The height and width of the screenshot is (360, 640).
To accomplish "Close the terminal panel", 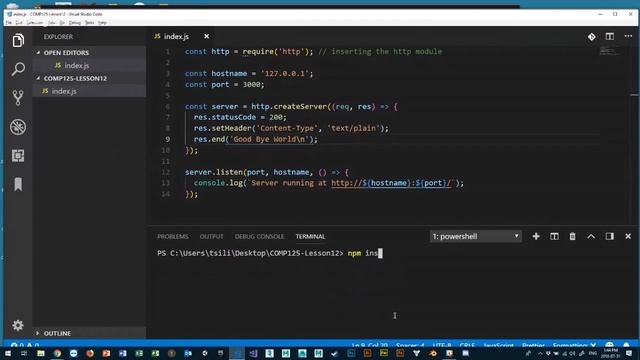I will coord(628,236).
